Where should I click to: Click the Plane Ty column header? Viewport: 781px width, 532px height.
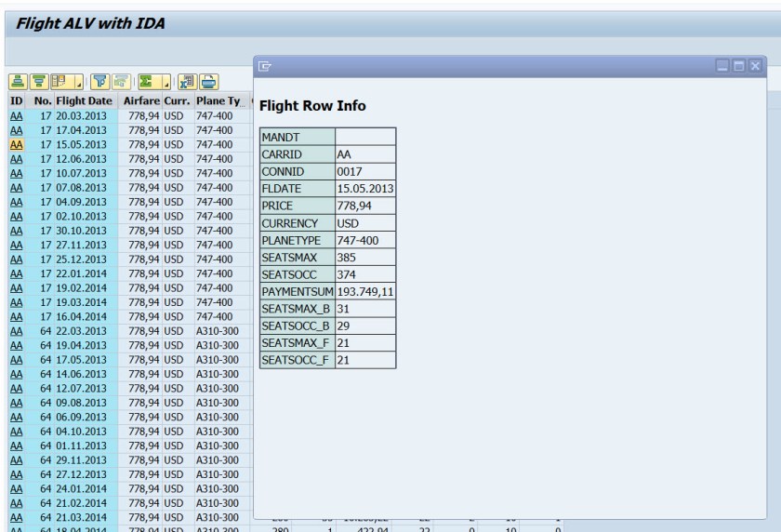[x=221, y=101]
